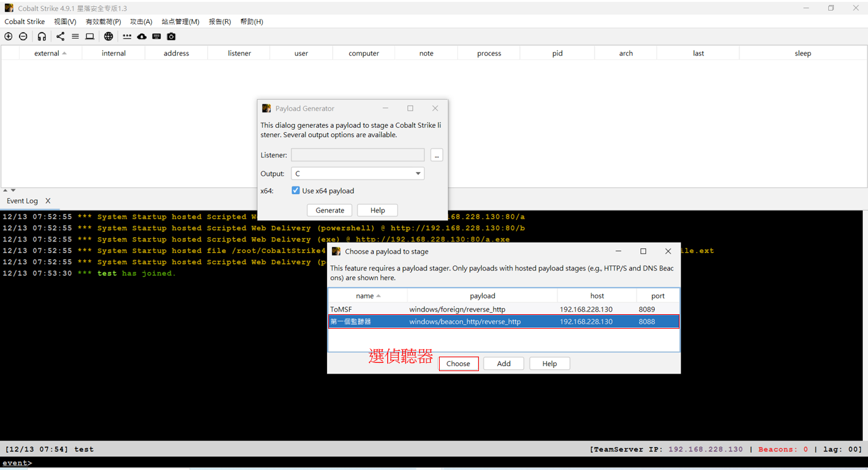
Task: Sort sessions by computer column
Action: (364, 53)
